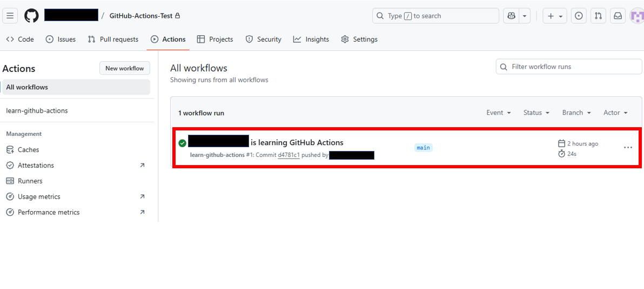The width and height of the screenshot is (644, 289).
Task: Click the Projects tab table icon
Action: click(201, 39)
